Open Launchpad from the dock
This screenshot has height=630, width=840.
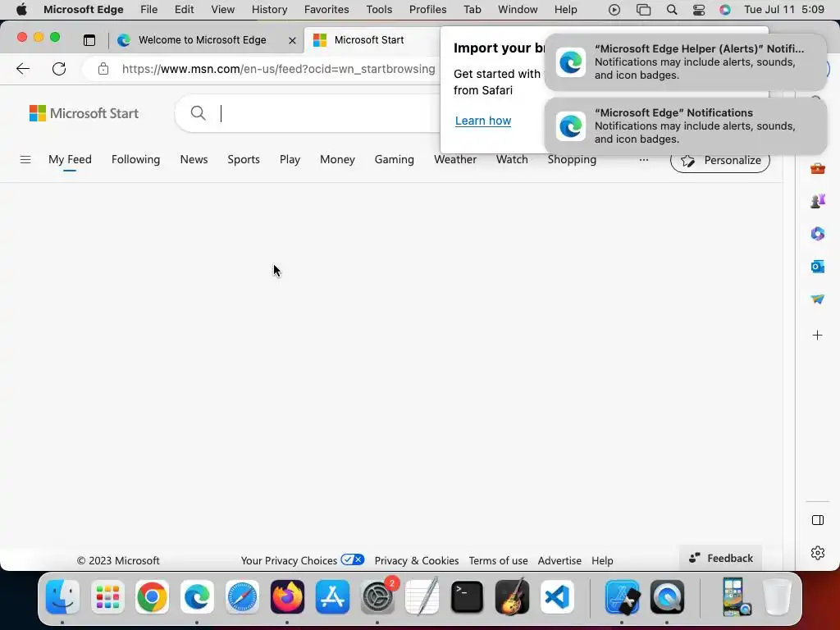tap(107, 597)
